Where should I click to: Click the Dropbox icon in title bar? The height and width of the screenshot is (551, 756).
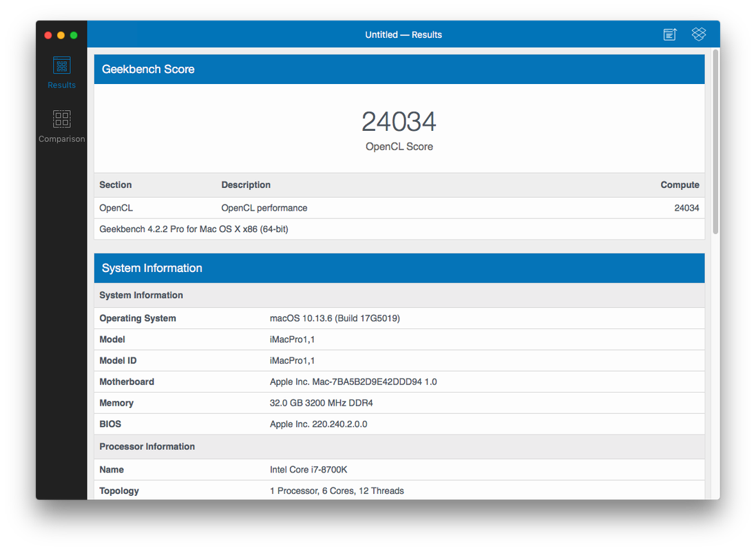point(699,34)
